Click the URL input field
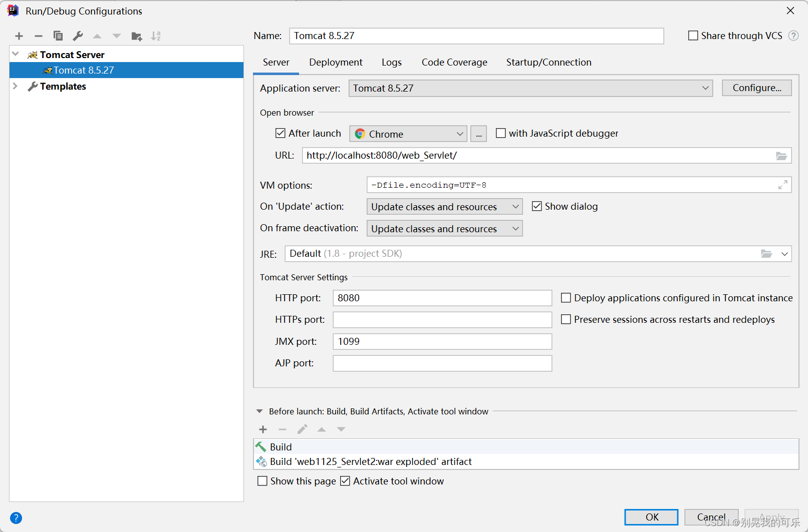The image size is (808, 532). [x=547, y=156]
